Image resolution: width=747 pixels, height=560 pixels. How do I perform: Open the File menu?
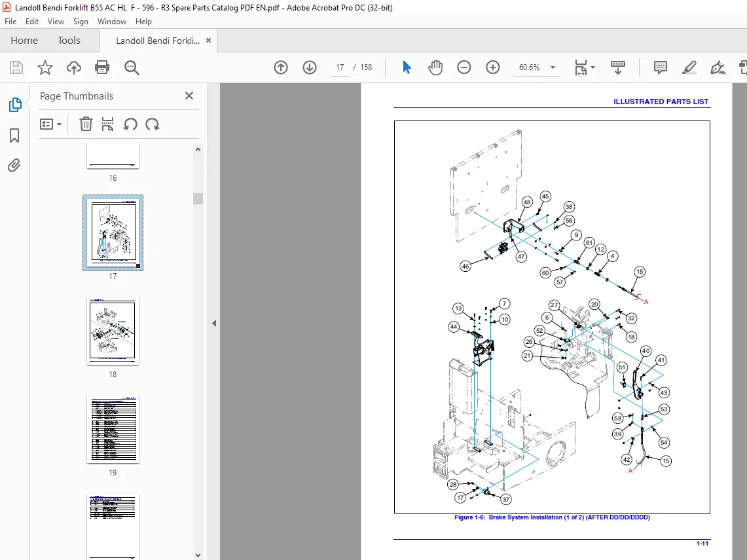click(x=10, y=22)
